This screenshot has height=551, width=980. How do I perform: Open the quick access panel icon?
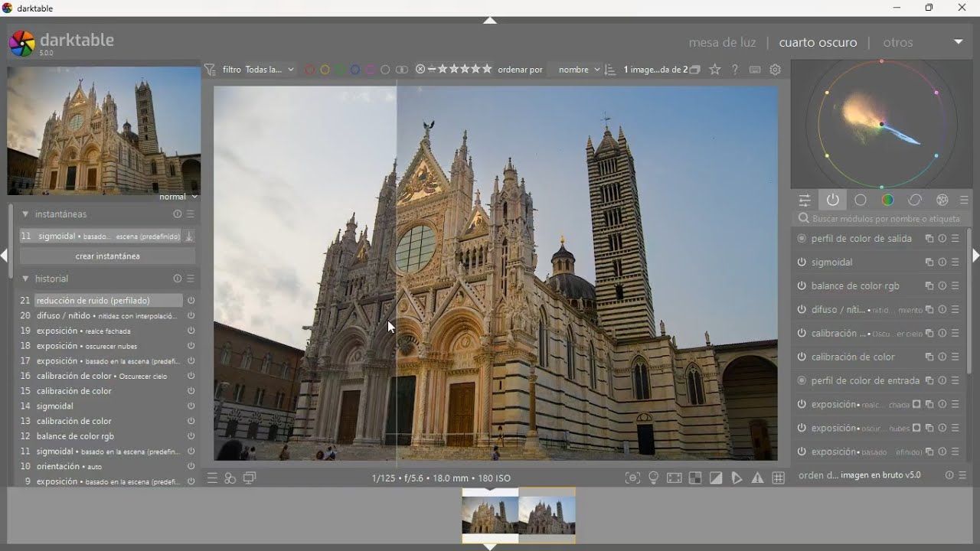pos(805,201)
